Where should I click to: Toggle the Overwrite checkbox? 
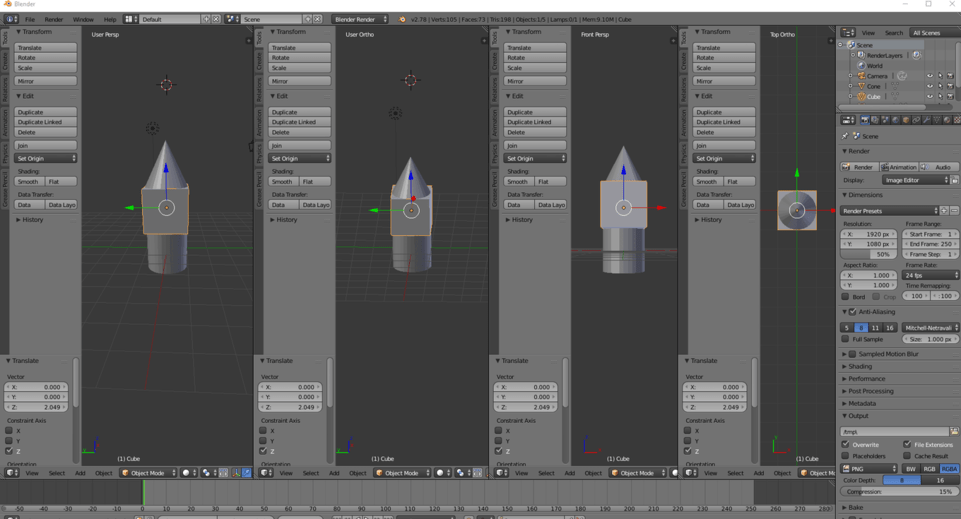click(x=846, y=444)
